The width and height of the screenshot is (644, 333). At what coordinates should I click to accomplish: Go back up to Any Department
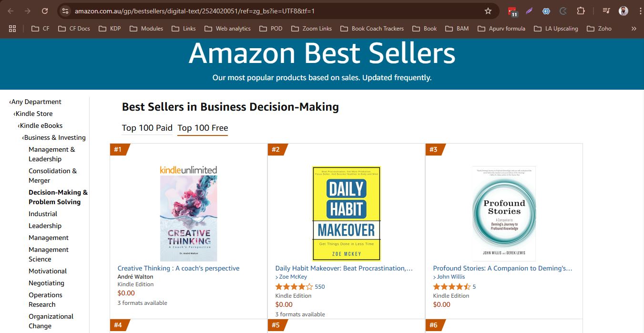pyautogui.click(x=36, y=102)
